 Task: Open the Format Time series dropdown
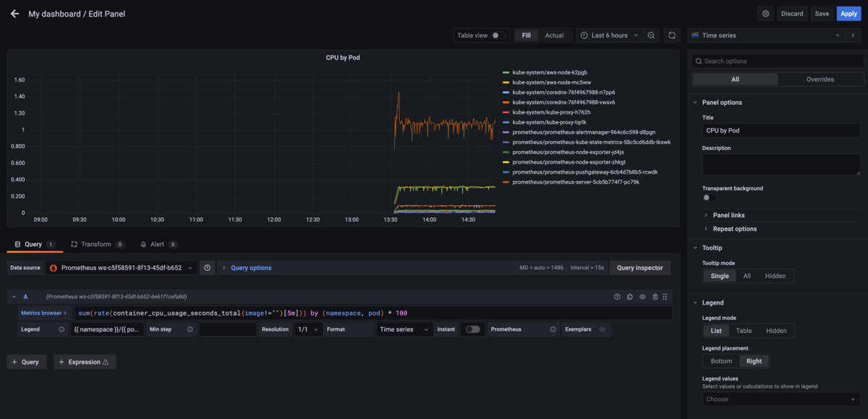click(x=404, y=329)
